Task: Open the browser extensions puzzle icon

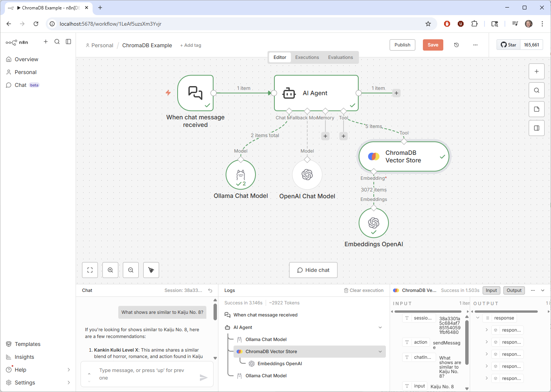Action: pos(474,24)
